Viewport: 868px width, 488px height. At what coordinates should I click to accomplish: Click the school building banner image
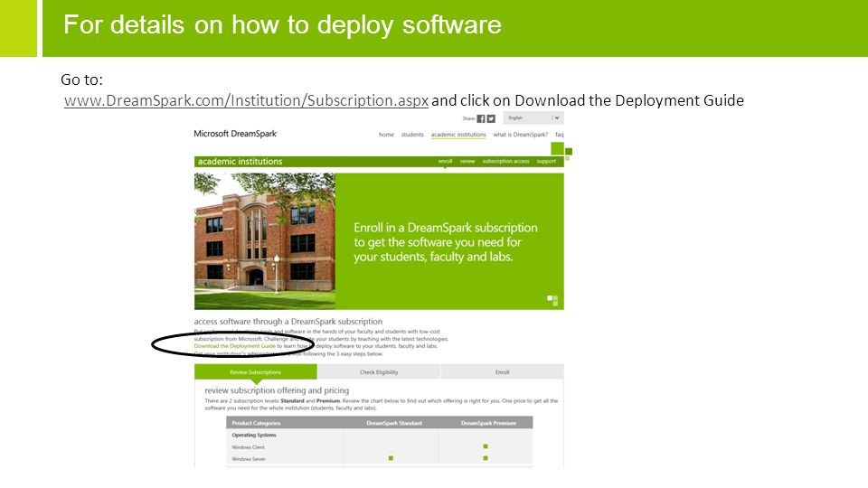[265, 241]
